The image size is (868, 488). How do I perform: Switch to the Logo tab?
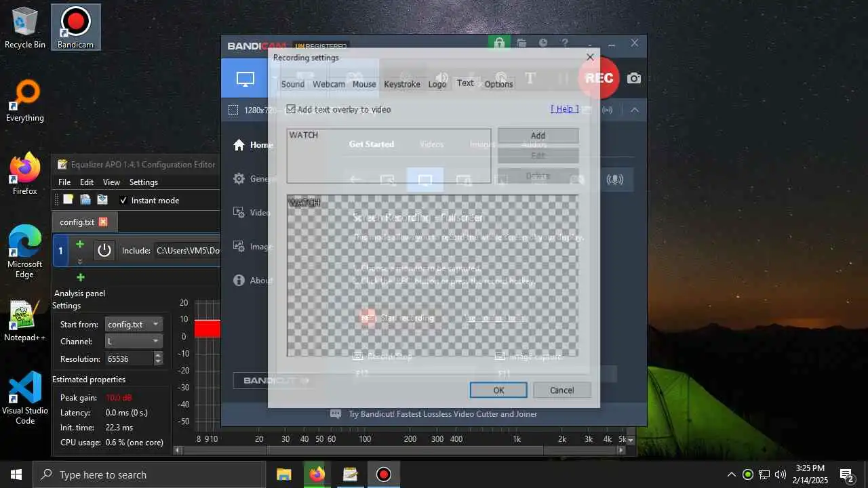click(437, 84)
